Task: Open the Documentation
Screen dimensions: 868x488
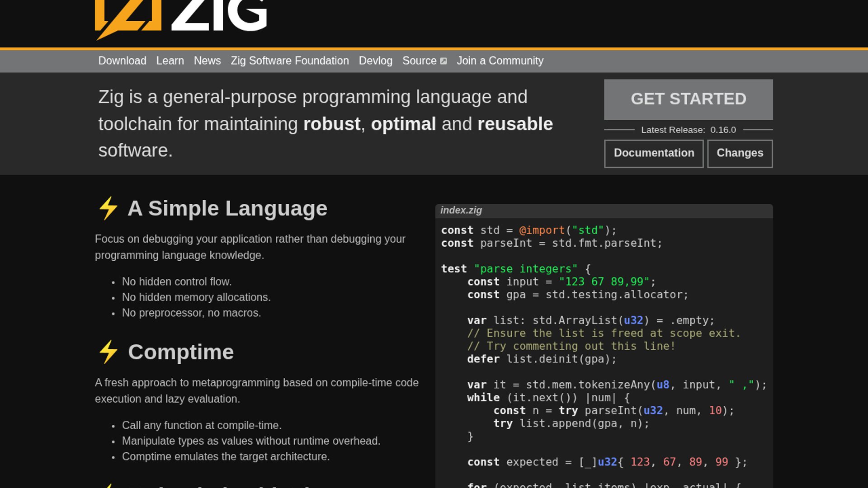Action: [x=654, y=153]
